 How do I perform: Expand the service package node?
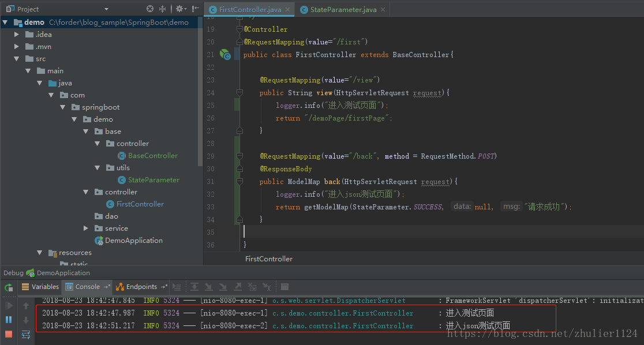point(87,228)
